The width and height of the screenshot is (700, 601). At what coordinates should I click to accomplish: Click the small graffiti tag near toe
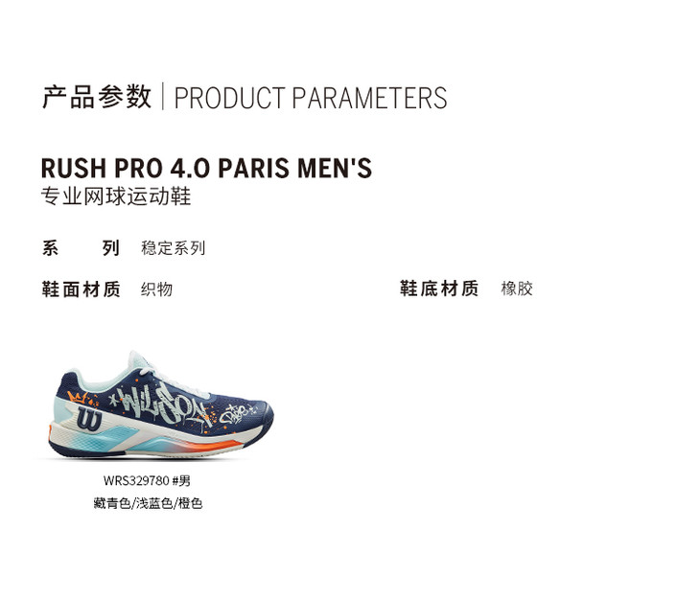click(x=239, y=413)
